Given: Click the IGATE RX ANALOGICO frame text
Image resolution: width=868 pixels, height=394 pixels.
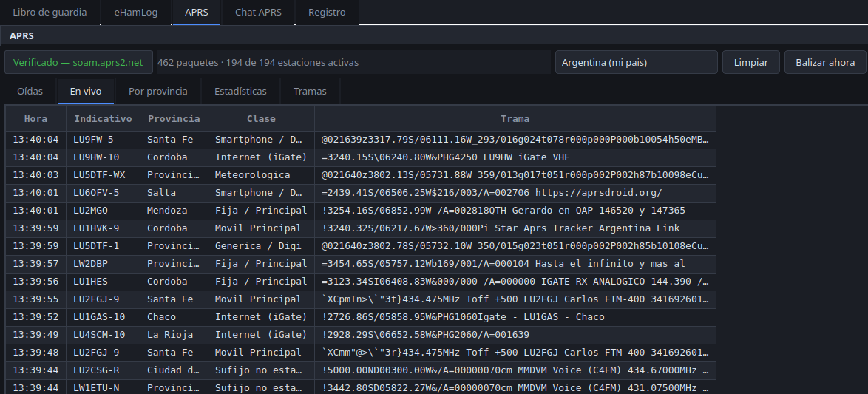Looking at the screenshot, I should click(x=515, y=281).
